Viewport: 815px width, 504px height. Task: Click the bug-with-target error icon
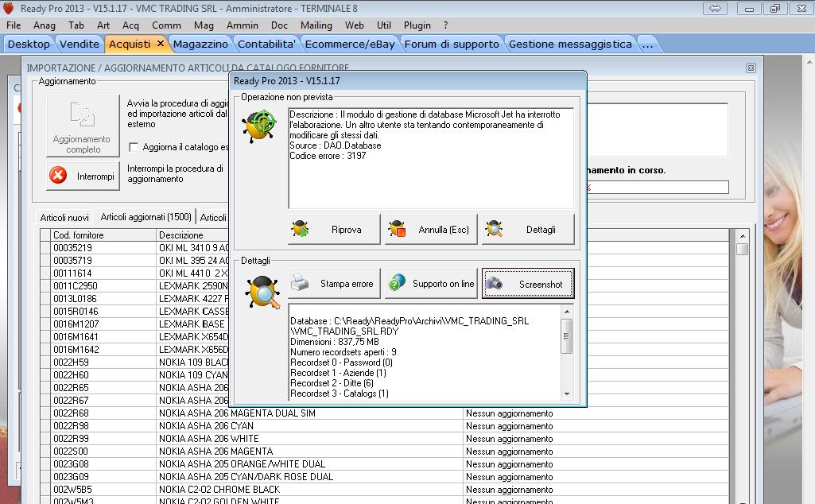point(259,126)
